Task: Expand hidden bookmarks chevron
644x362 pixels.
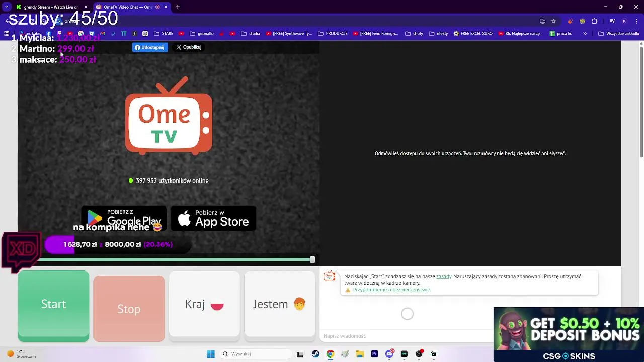Action: coord(585,34)
